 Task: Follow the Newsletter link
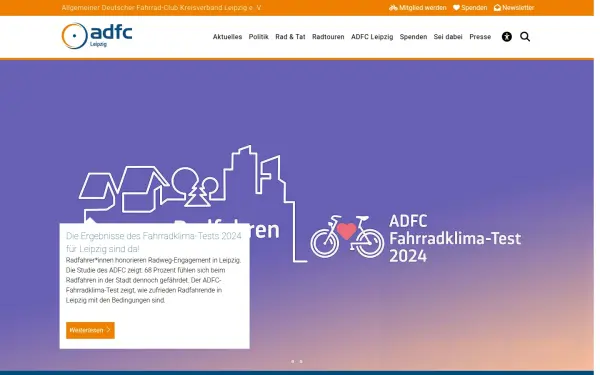click(x=514, y=8)
